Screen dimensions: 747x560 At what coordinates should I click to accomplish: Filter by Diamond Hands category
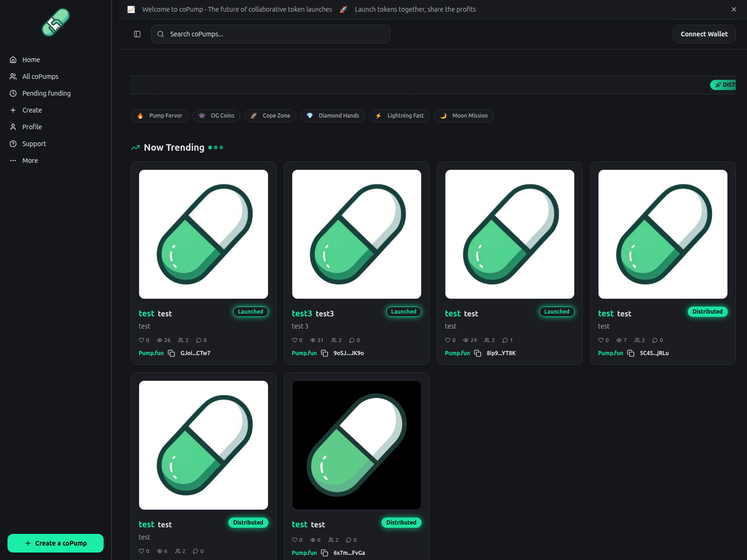tap(332, 116)
